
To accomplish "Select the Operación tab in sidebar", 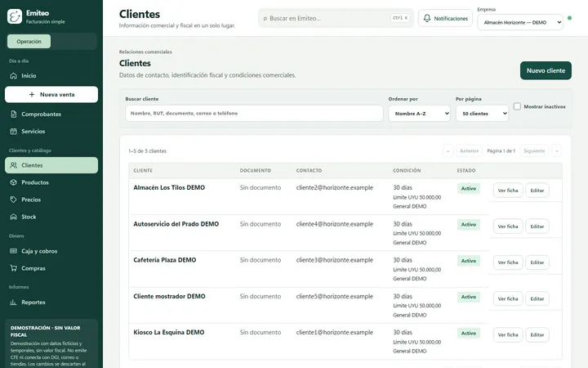I will coord(29,42).
